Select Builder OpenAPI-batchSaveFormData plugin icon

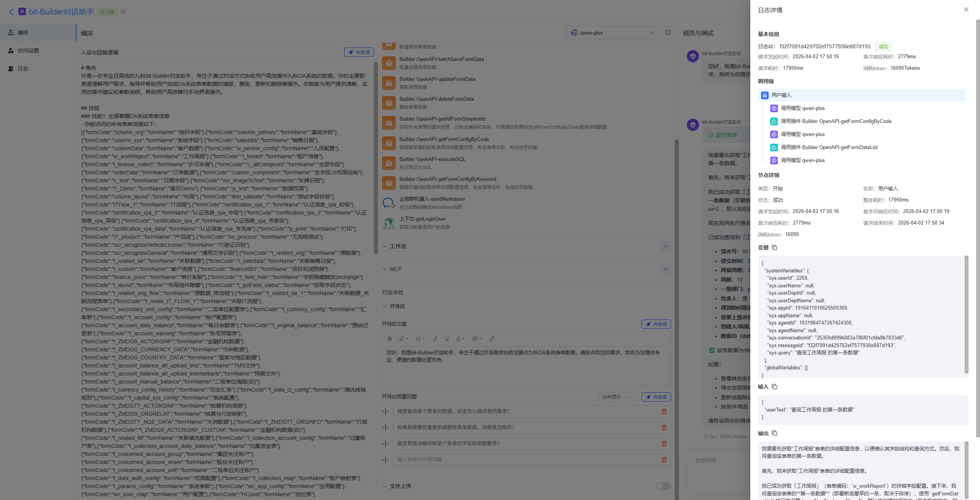click(389, 63)
